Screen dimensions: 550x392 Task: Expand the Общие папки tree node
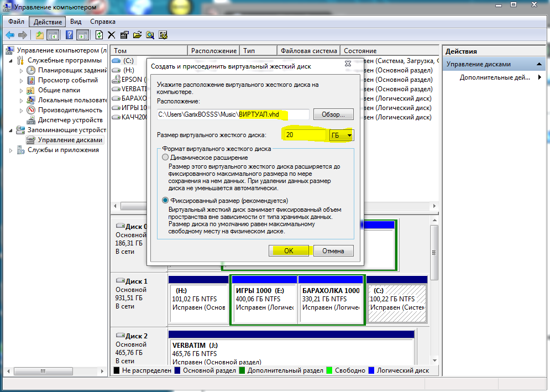(21, 91)
